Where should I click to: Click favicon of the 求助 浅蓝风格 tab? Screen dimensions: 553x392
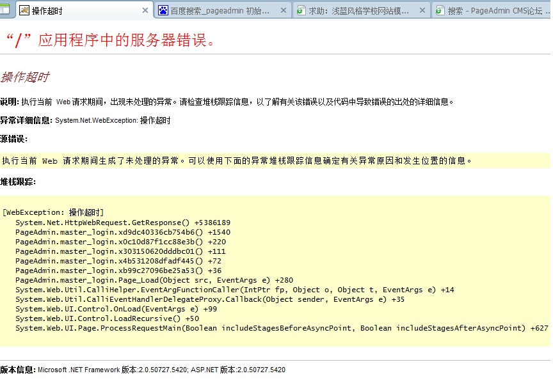(301, 10)
